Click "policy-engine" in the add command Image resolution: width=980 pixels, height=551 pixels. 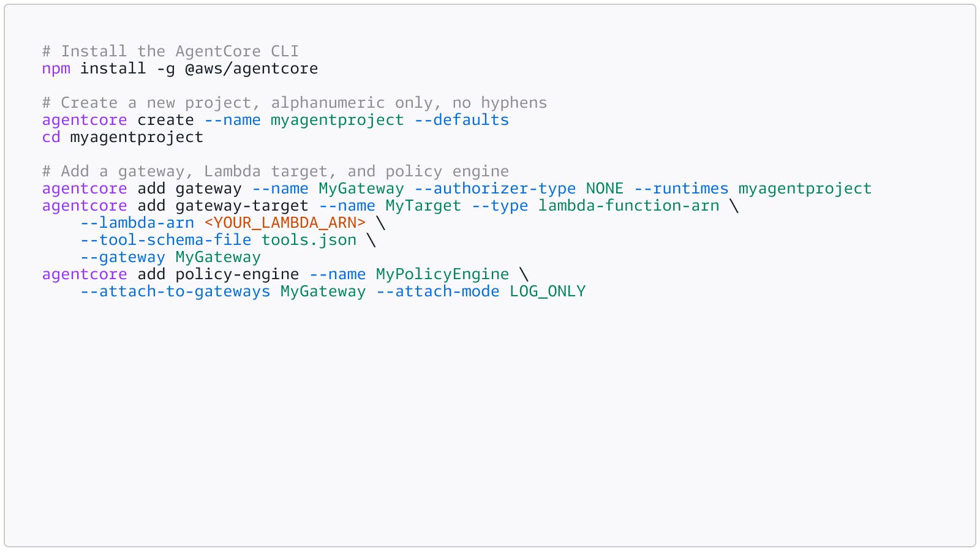(x=238, y=274)
